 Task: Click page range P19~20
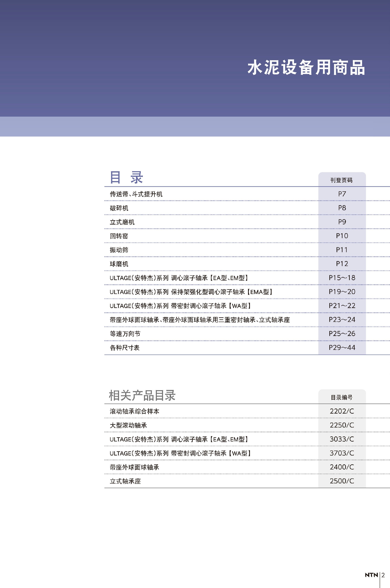coord(342,291)
